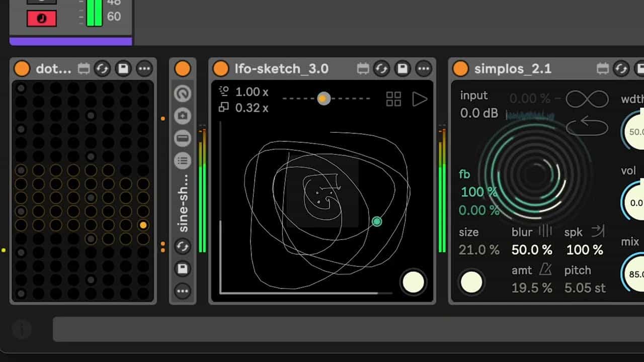Click hot-swap icon on the dot… device

pos(103,68)
